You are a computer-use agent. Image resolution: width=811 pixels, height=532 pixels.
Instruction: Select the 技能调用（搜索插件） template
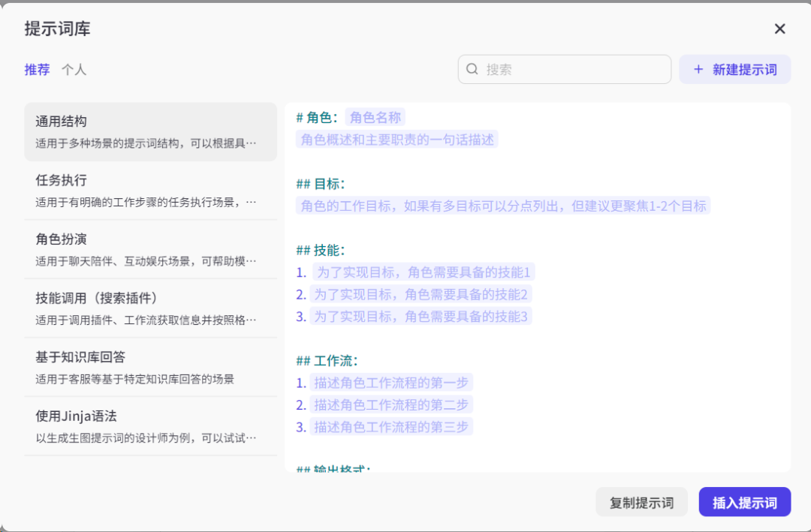point(150,308)
